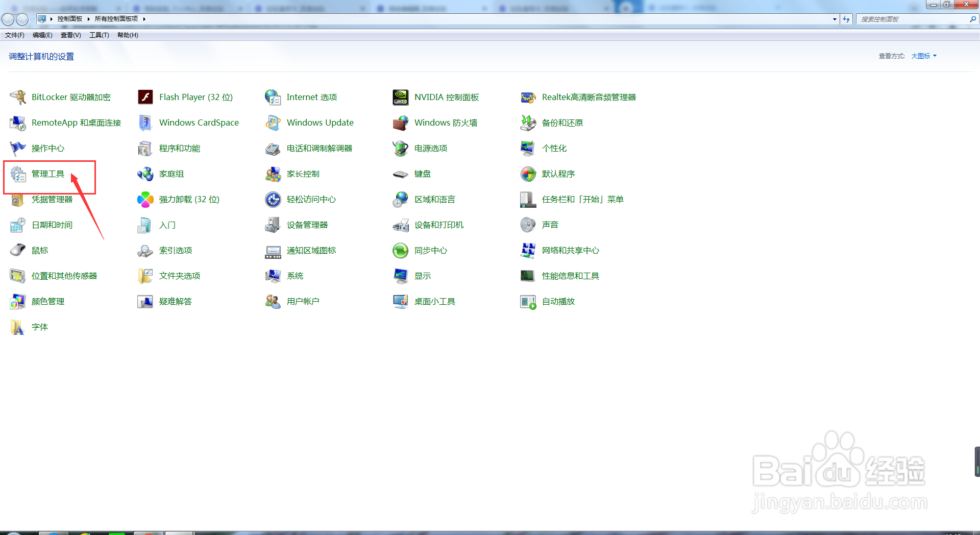This screenshot has width=980, height=535.
Task: Click the 系统 computer icon
Action: (273, 276)
